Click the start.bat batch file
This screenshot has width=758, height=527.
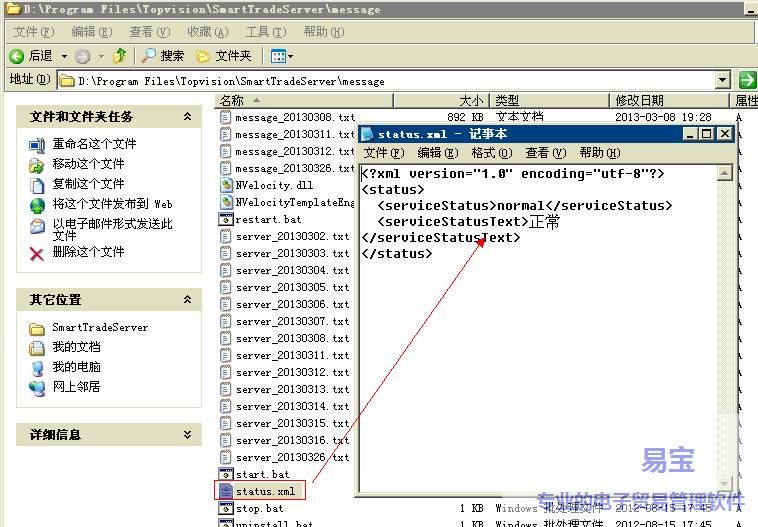[262, 474]
